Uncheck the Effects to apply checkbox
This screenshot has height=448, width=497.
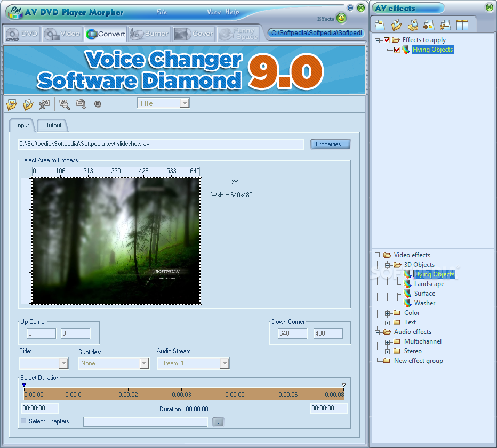(387, 40)
